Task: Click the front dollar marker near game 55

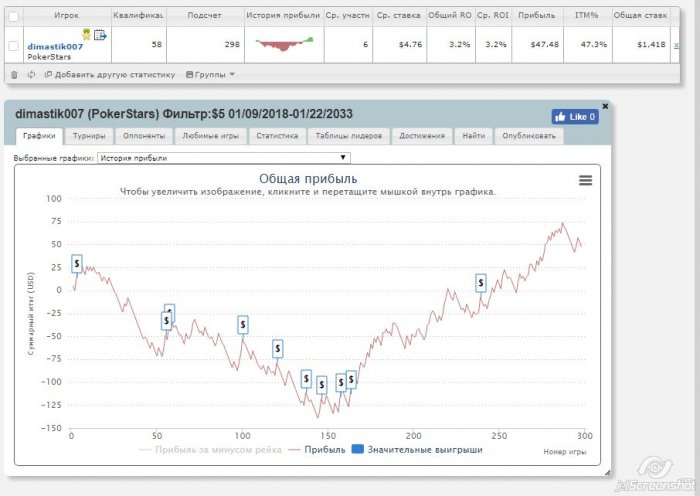Action: 166,321
